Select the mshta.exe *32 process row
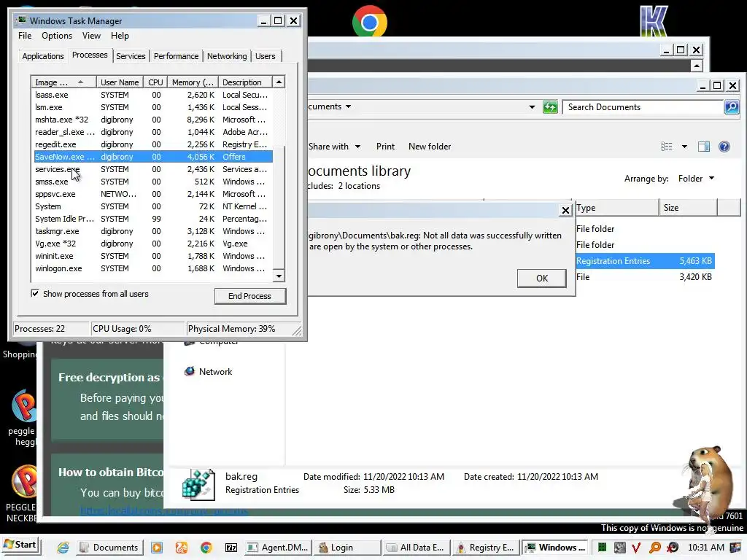 tap(153, 120)
